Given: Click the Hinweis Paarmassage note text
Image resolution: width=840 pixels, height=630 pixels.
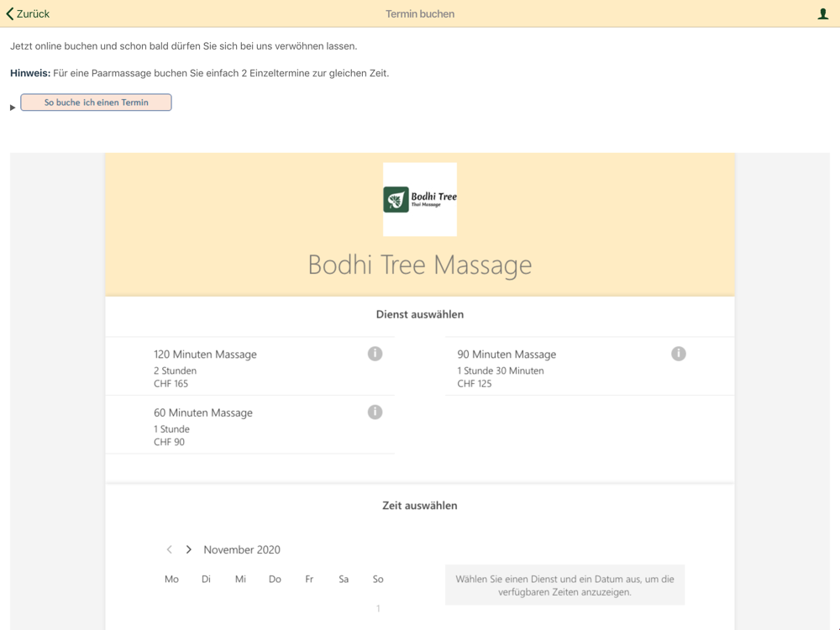Looking at the screenshot, I should pyautogui.click(x=199, y=73).
